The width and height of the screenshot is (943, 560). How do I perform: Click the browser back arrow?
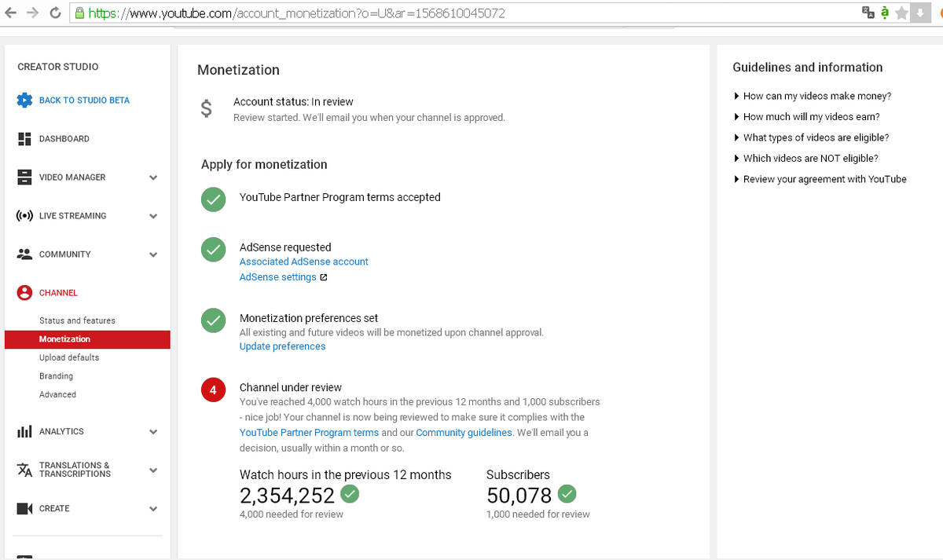tap(13, 13)
